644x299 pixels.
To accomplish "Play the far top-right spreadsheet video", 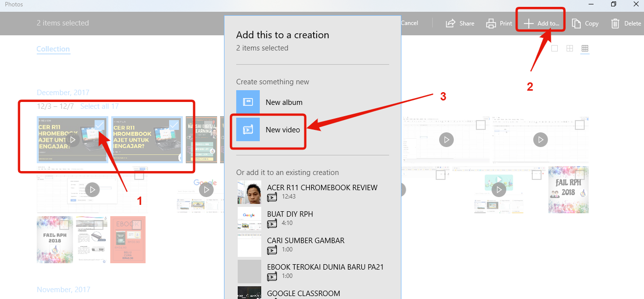I will point(540,140).
